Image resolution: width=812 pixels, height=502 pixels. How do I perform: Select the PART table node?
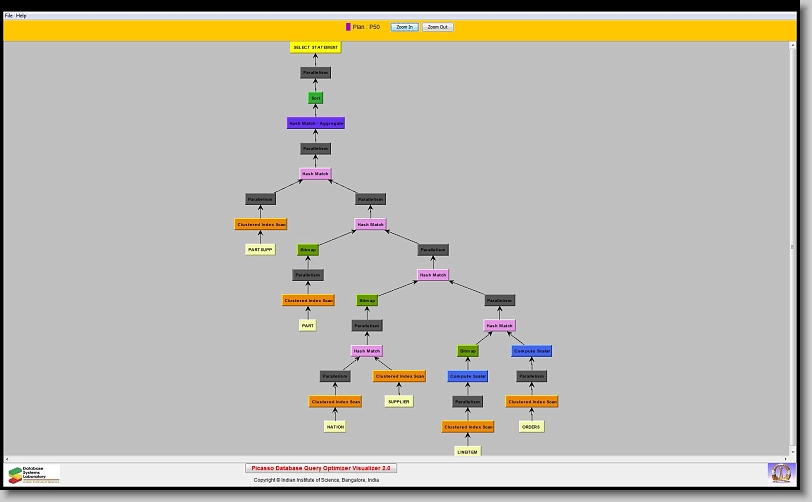(308, 325)
